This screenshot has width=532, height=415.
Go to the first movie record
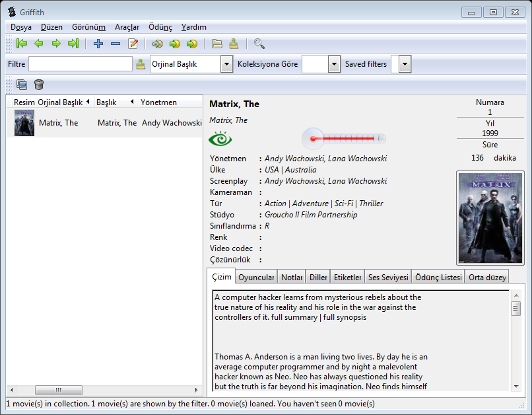pyautogui.click(x=22, y=44)
